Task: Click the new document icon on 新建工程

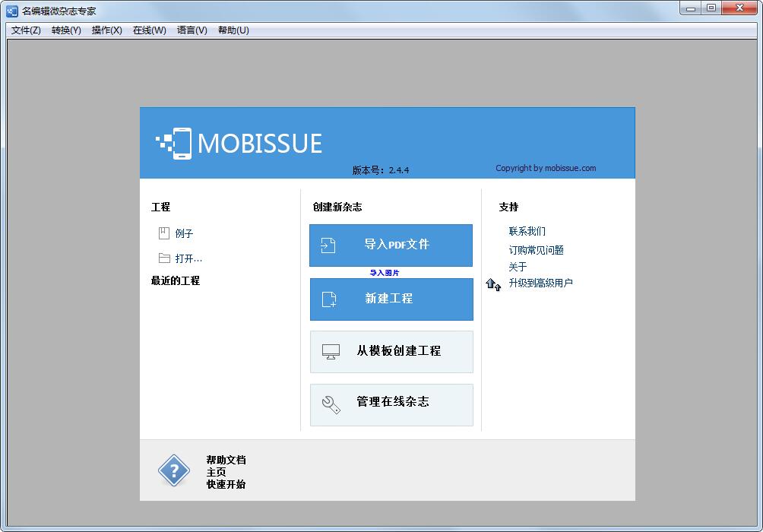Action: 328,299
